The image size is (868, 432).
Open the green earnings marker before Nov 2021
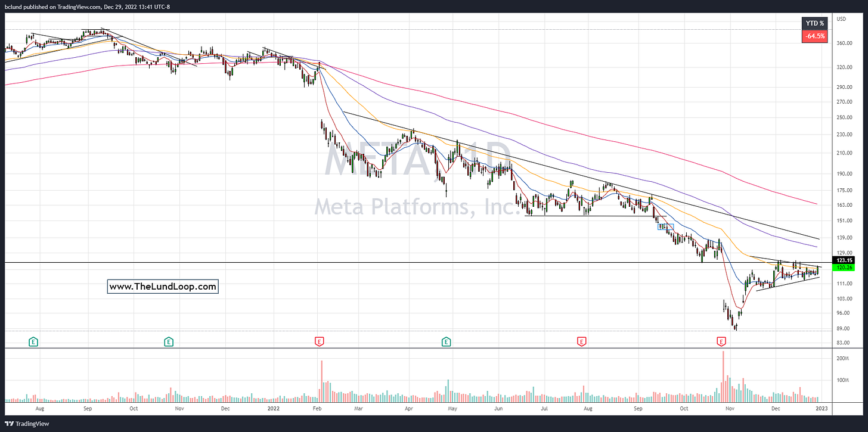click(169, 341)
